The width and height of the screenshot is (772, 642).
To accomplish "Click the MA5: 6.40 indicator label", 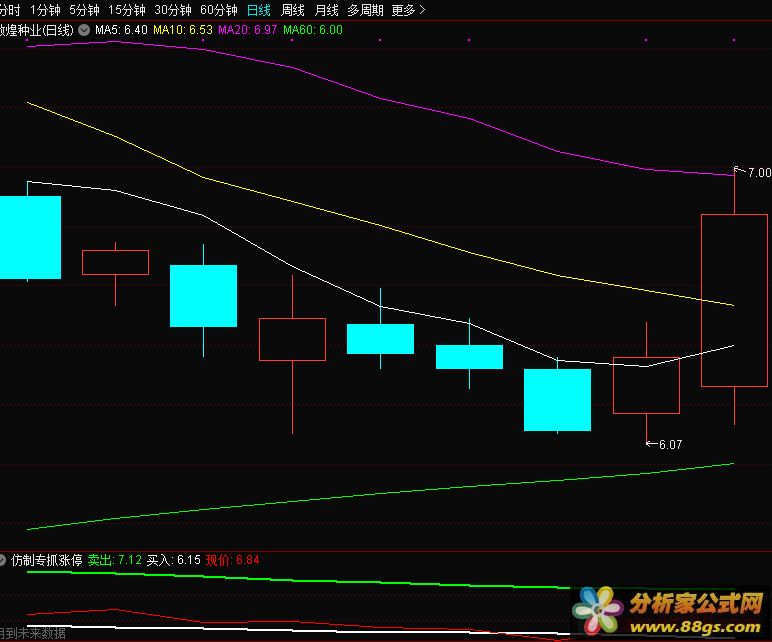I will (121, 30).
